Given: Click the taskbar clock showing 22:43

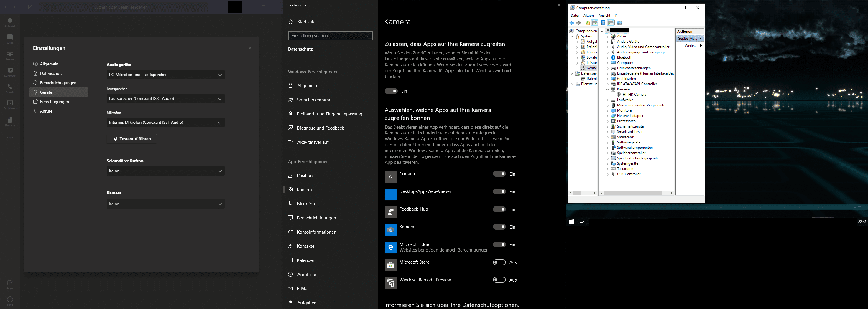Looking at the screenshot, I should tap(862, 222).
